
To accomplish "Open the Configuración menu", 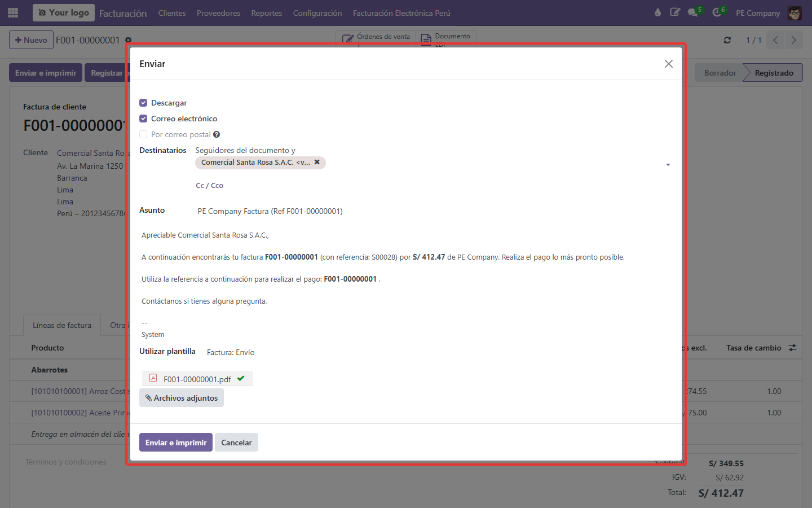I will pos(317,13).
